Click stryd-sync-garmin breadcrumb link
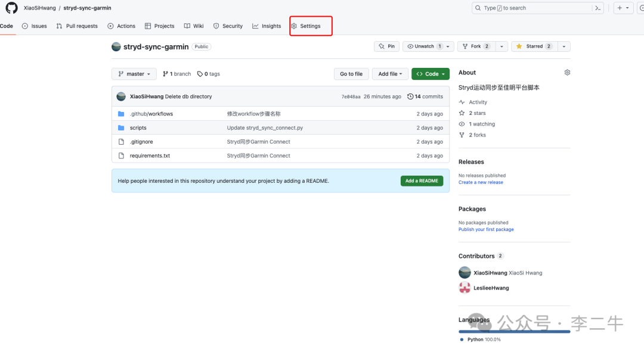 coord(87,8)
